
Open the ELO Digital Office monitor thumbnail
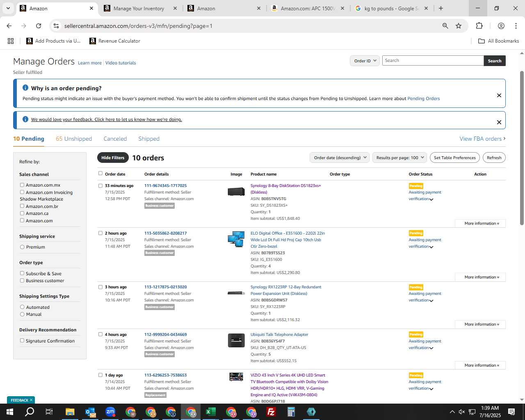pyautogui.click(x=236, y=239)
